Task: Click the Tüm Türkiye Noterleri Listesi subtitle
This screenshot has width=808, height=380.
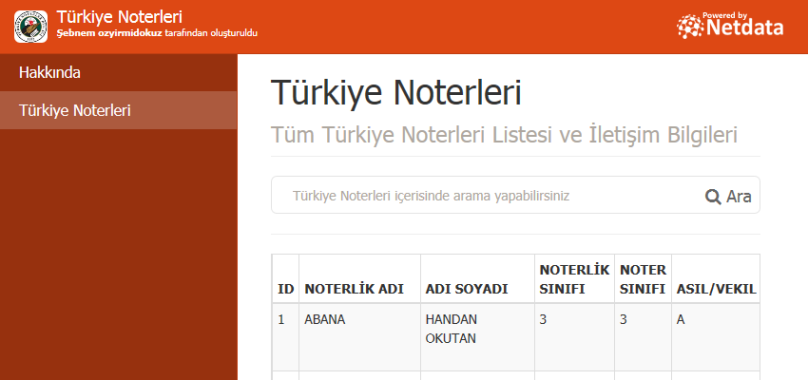Action: (x=504, y=135)
